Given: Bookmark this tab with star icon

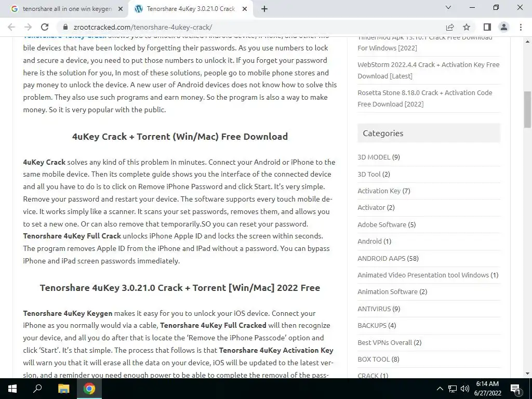Looking at the screenshot, I should click(467, 27).
